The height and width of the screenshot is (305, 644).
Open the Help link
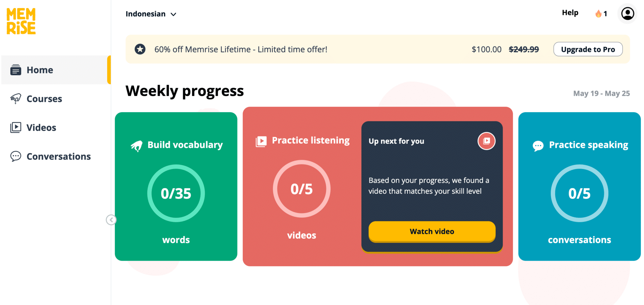tap(570, 13)
